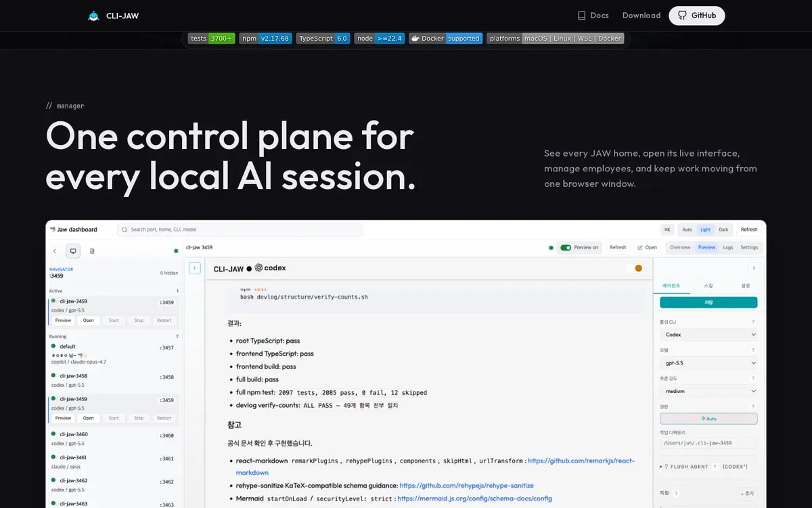The width and height of the screenshot is (812, 508).
Task: Click the Open external-link button in the preview toolbar
Action: 648,247
